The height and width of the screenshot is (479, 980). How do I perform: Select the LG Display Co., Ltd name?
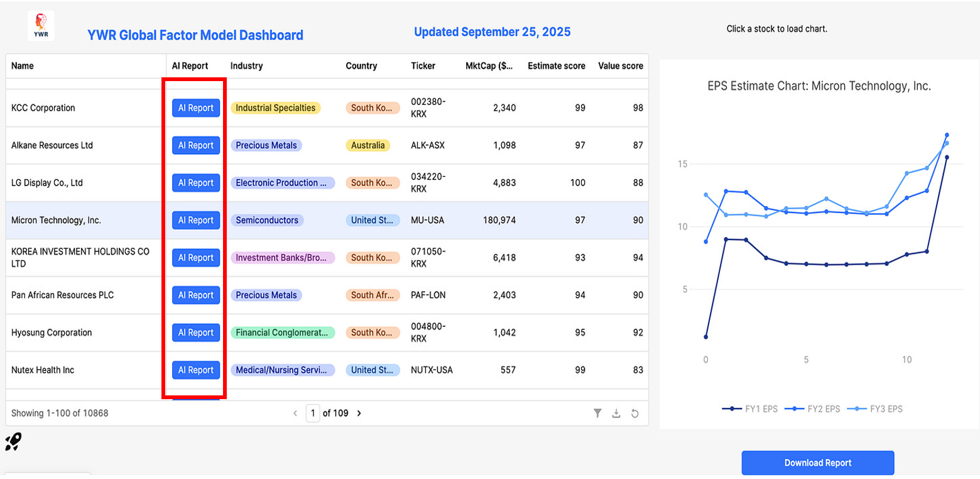[x=47, y=183]
